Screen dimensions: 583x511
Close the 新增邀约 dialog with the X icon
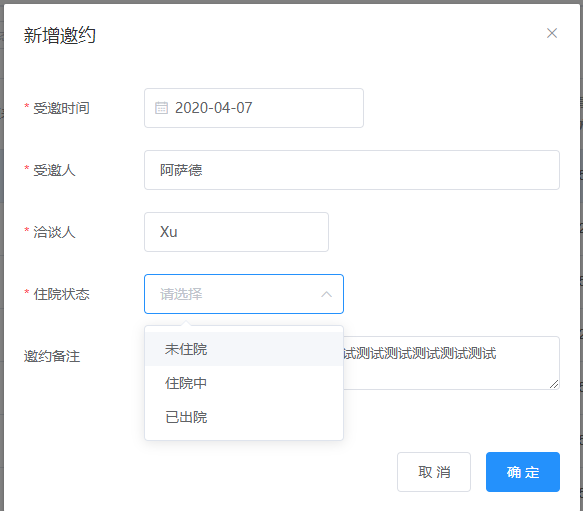[552, 33]
